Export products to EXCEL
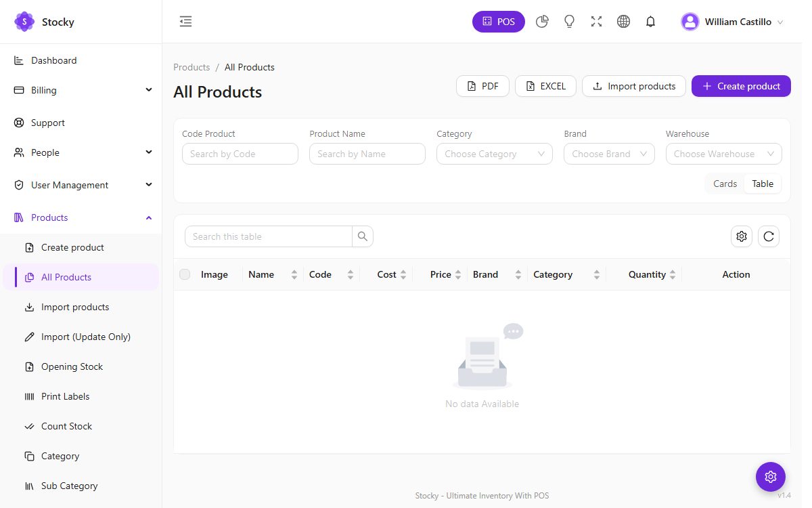The image size is (812, 508). point(545,86)
